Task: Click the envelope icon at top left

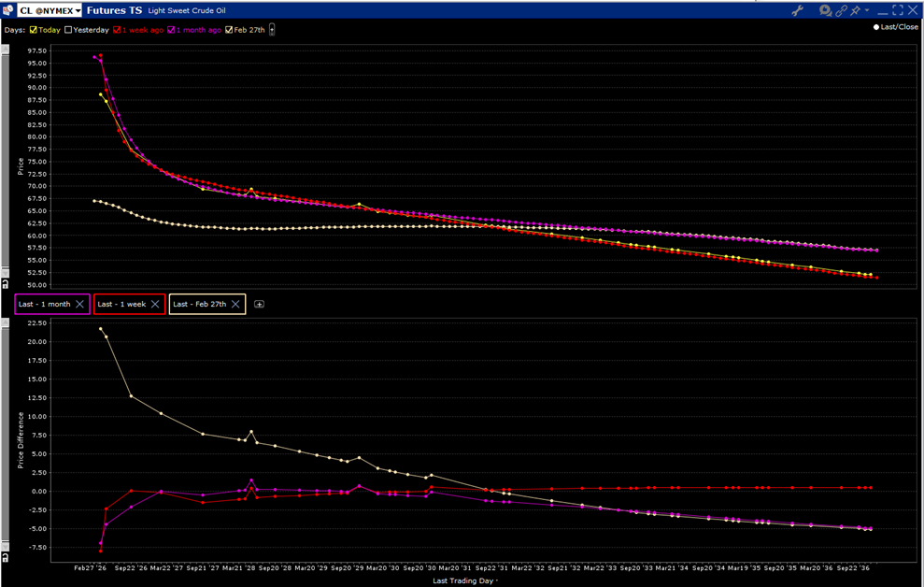Action: [x=7, y=10]
